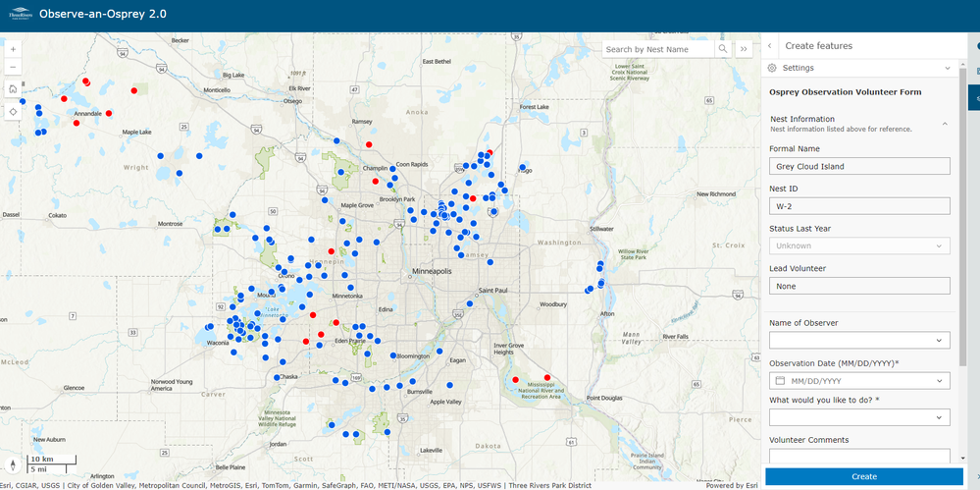The width and height of the screenshot is (980, 490).
Task: Return to the default map extent
Action: (13, 88)
